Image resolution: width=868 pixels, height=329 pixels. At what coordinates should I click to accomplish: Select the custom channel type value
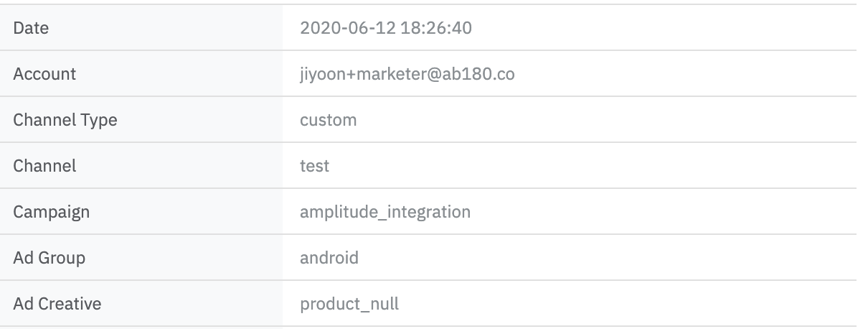pos(329,120)
